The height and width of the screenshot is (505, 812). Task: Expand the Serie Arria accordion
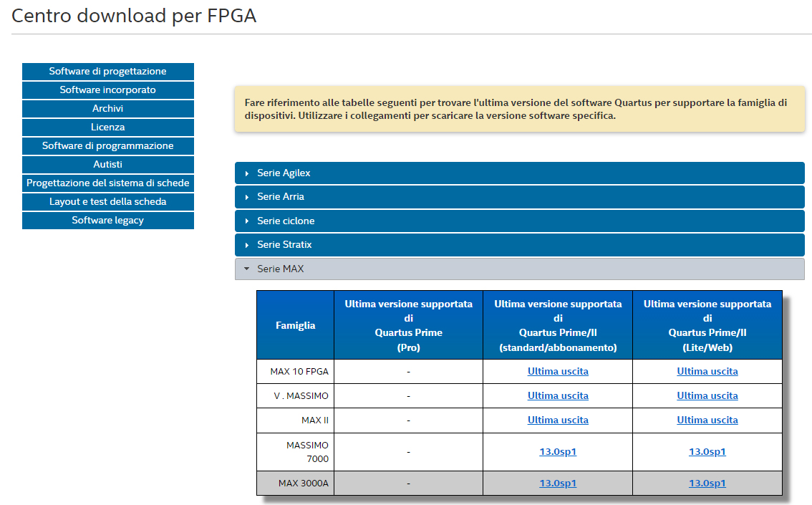(281, 197)
